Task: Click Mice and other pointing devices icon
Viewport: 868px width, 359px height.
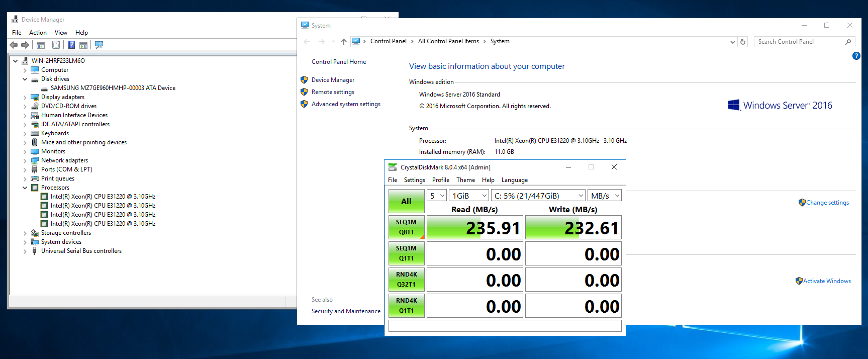Action: 35,142
